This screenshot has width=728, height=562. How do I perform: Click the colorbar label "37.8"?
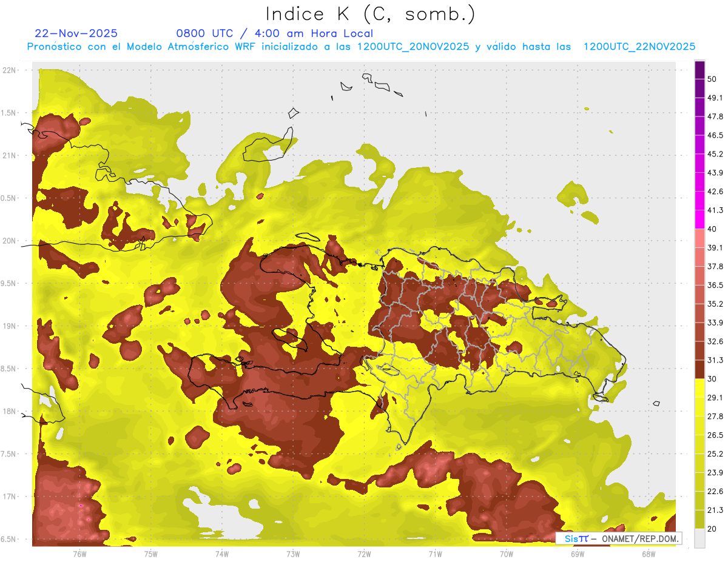tap(715, 266)
